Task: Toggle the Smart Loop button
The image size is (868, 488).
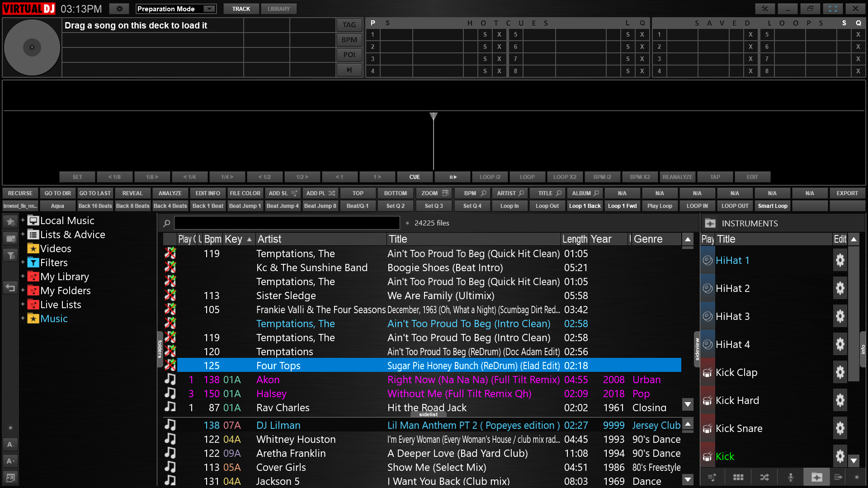Action: click(773, 206)
